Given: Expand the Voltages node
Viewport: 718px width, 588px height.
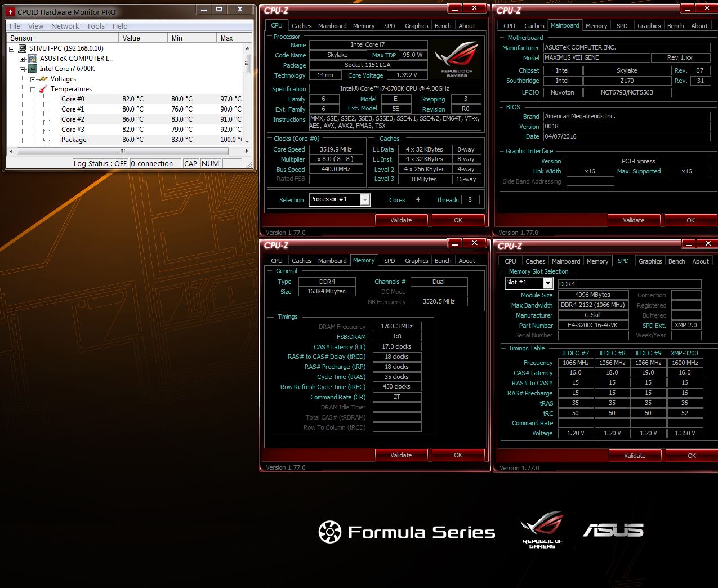Looking at the screenshot, I should (x=33, y=79).
